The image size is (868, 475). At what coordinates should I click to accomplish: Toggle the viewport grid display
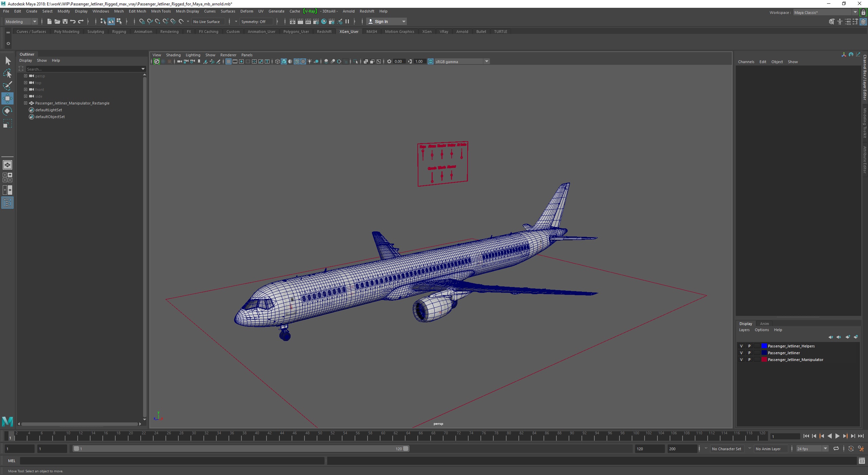[x=228, y=61]
